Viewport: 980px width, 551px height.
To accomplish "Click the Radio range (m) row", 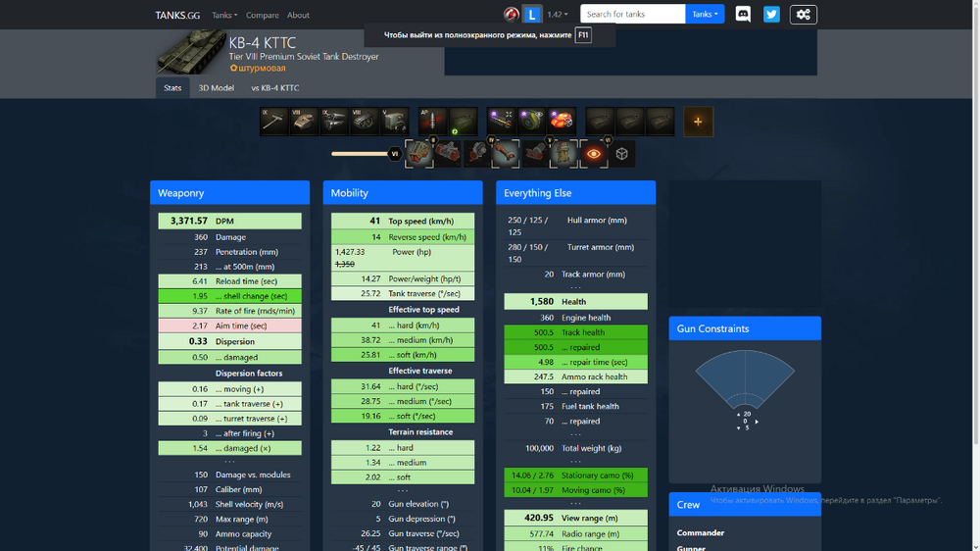I will pos(575,534).
